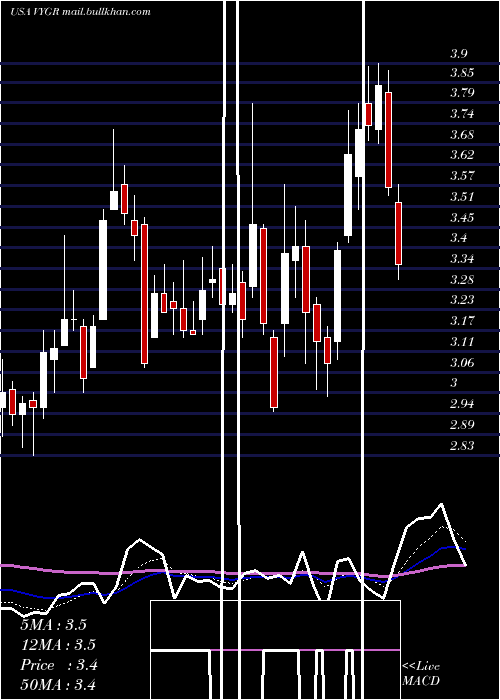Click the tall red candle from 3.79 to 3.51
Screen dimensions: 500x700
[388, 139]
